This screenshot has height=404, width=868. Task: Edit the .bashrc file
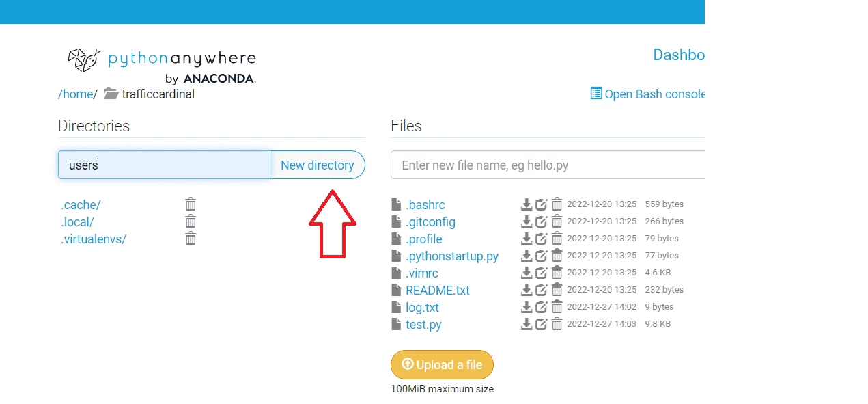pyautogui.click(x=542, y=204)
